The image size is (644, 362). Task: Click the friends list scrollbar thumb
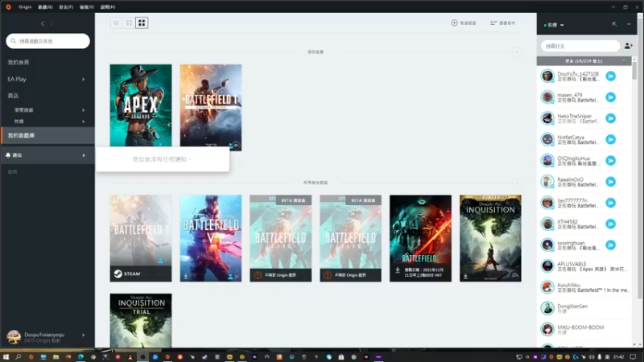tap(634, 71)
